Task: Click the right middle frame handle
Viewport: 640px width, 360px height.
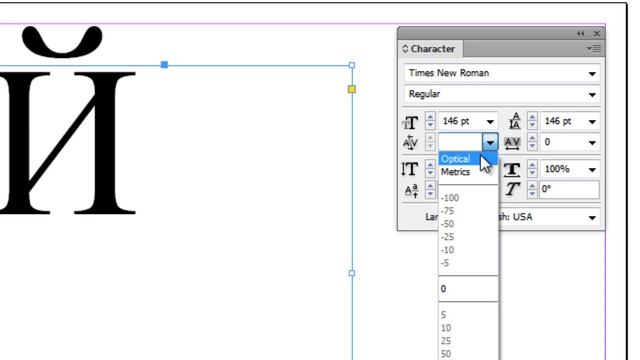Action: click(352, 273)
